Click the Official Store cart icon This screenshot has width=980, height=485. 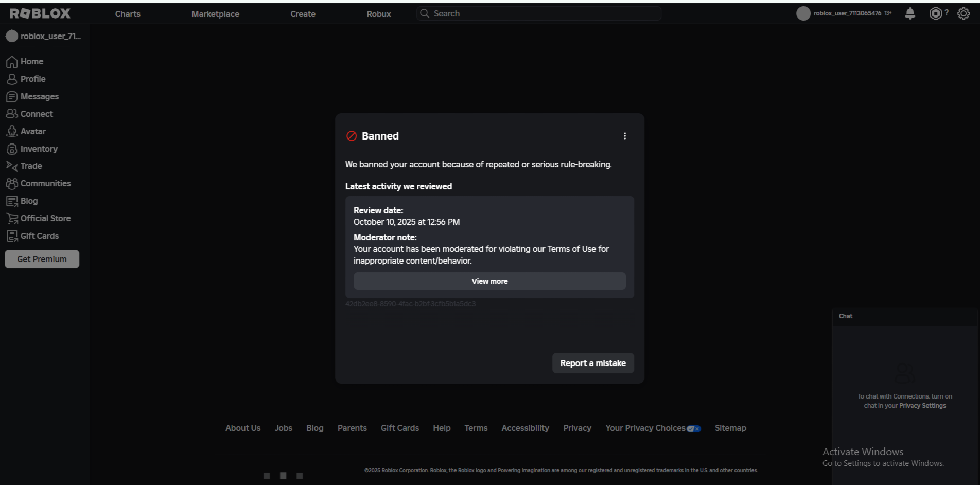tap(12, 218)
